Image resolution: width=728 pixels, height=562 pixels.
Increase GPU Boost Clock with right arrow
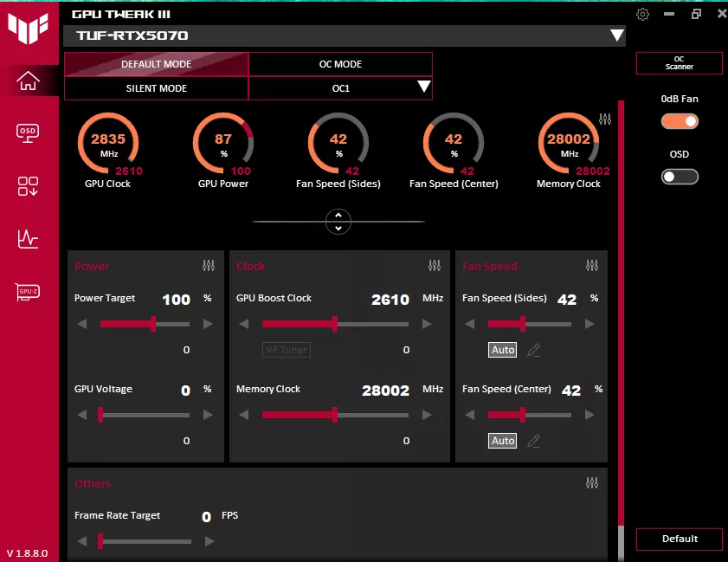[x=427, y=324]
